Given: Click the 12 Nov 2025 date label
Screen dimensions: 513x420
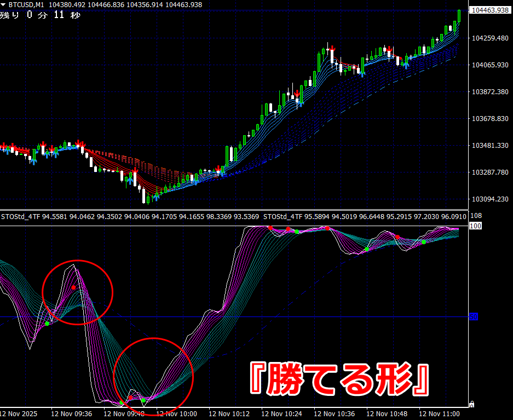Looking at the screenshot, I should point(19,414).
